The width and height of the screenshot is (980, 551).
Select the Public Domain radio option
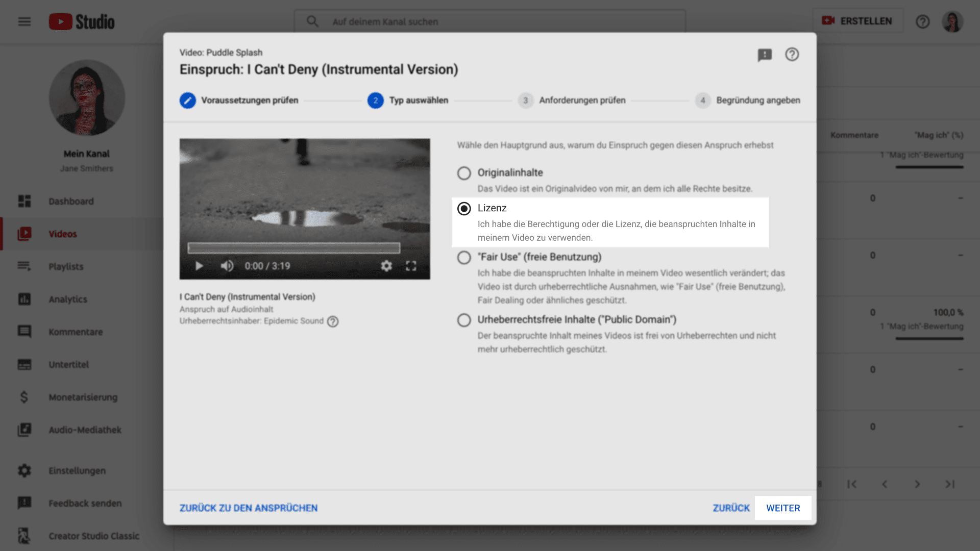point(464,320)
